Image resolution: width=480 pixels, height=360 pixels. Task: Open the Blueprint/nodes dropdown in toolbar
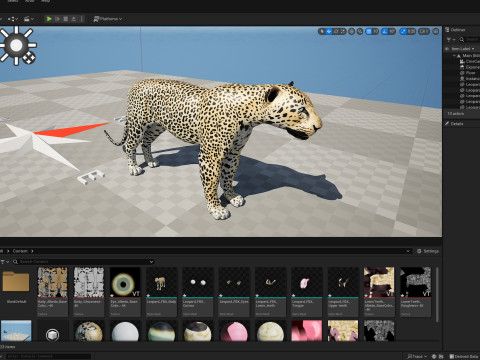point(13,19)
